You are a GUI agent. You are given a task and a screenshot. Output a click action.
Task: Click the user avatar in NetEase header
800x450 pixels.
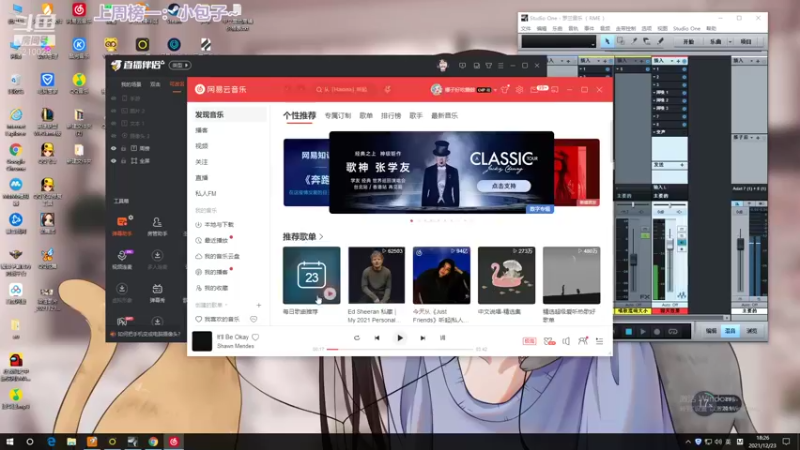[x=436, y=89]
